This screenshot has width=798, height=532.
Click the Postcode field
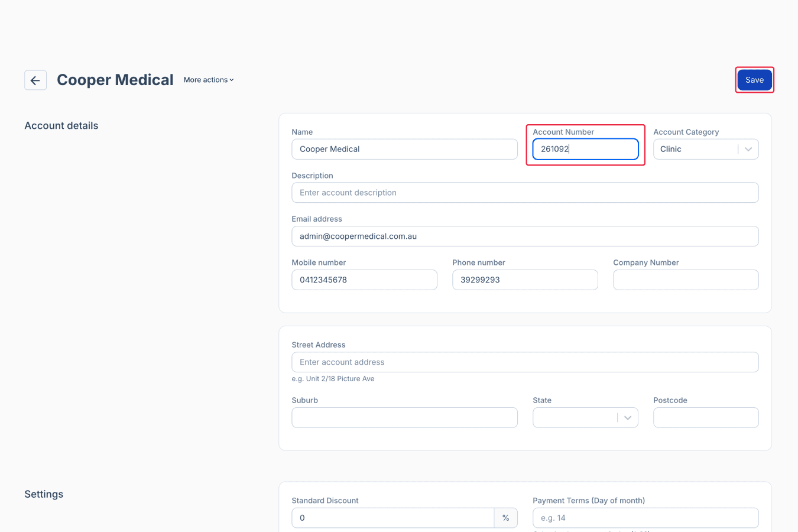tap(706, 418)
